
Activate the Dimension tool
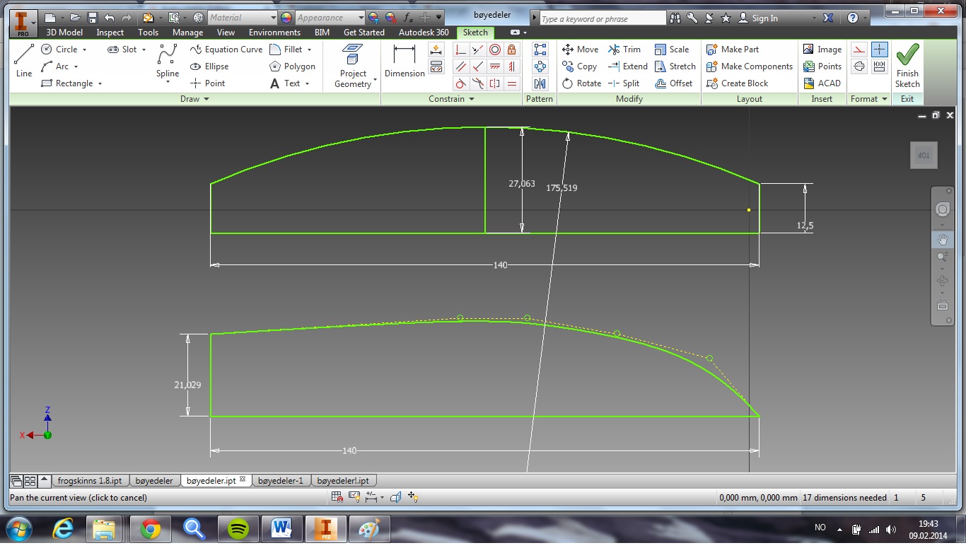pyautogui.click(x=405, y=62)
